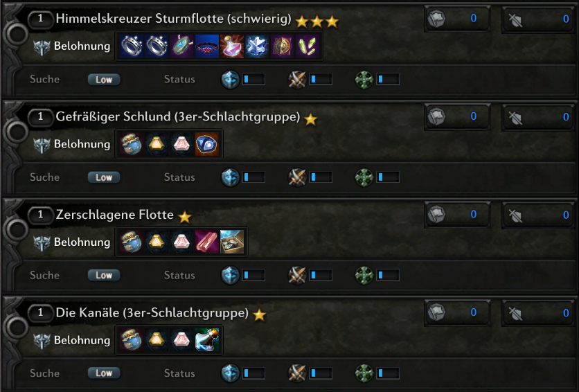Image resolution: width=579 pixels, height=392 pixels.
Task: Click the green feathers reward icon
Action: tap(306, 46)
